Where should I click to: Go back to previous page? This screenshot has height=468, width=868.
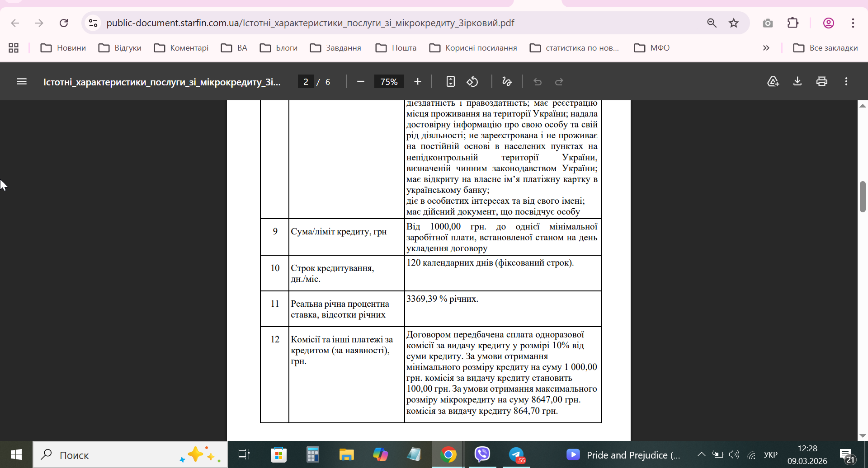point(15,23)
